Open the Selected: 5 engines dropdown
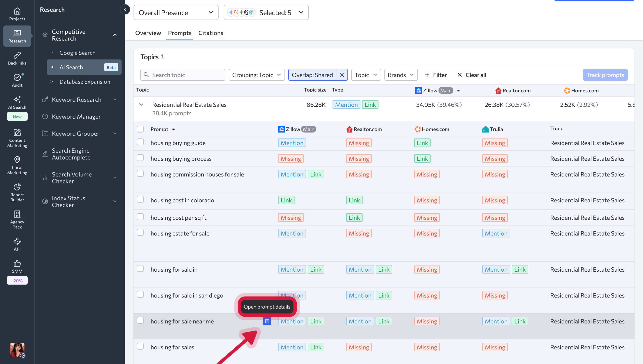Viewport: 643px width, 364px height. click(266, 13)
